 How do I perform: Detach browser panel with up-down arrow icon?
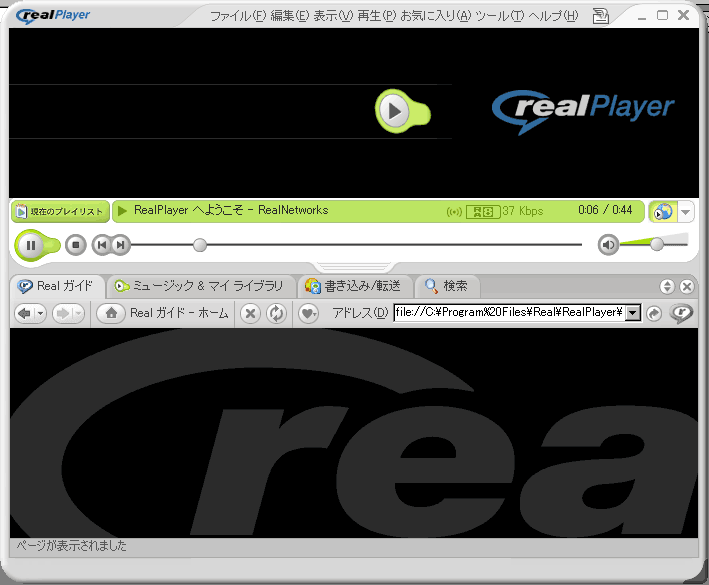(x=667, y=287)
